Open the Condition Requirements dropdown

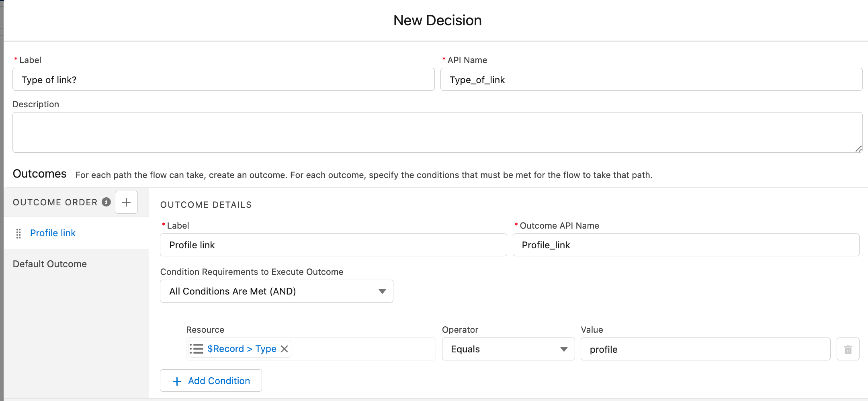[276, 291]
